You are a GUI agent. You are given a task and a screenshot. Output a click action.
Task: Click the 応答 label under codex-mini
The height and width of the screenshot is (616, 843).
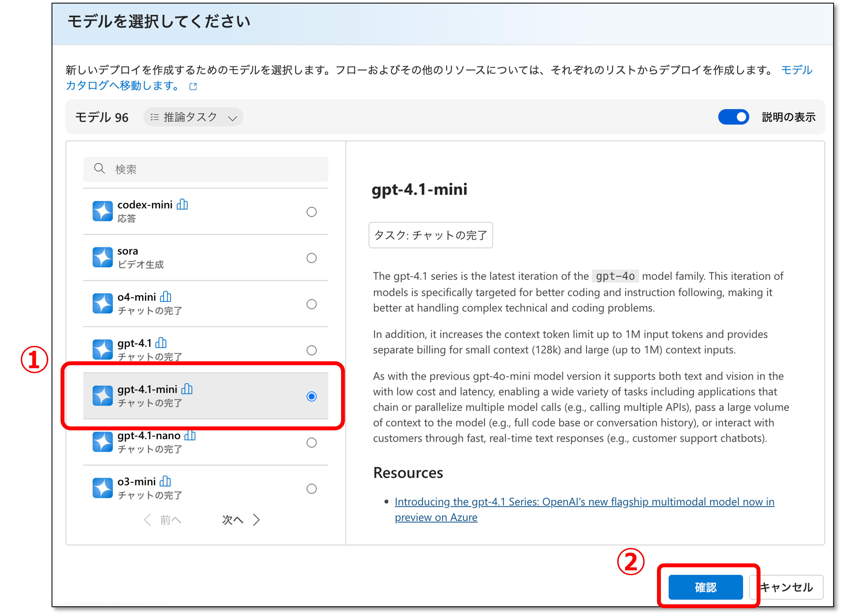(x=126, y=219)
